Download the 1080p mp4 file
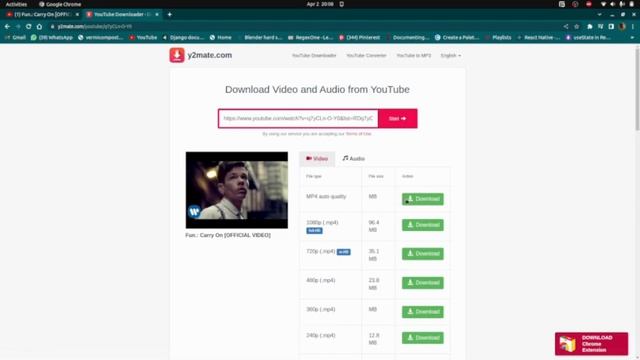This screenshot has height=360, width=640. [422, 225]
